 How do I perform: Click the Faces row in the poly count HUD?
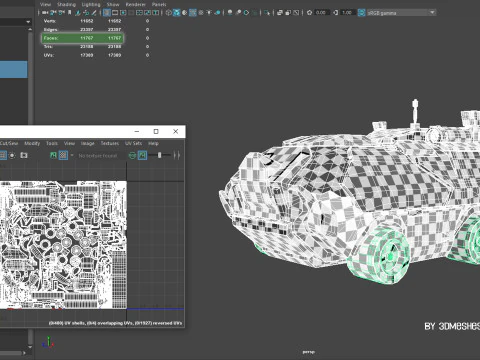point(82,38)
